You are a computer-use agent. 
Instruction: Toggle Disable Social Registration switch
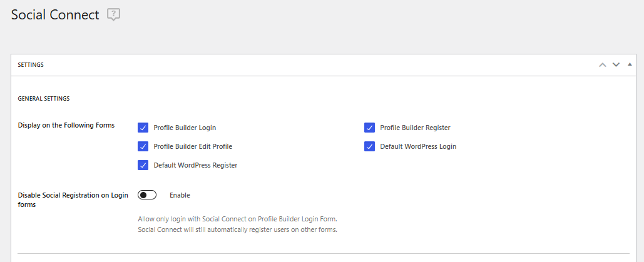147,195
